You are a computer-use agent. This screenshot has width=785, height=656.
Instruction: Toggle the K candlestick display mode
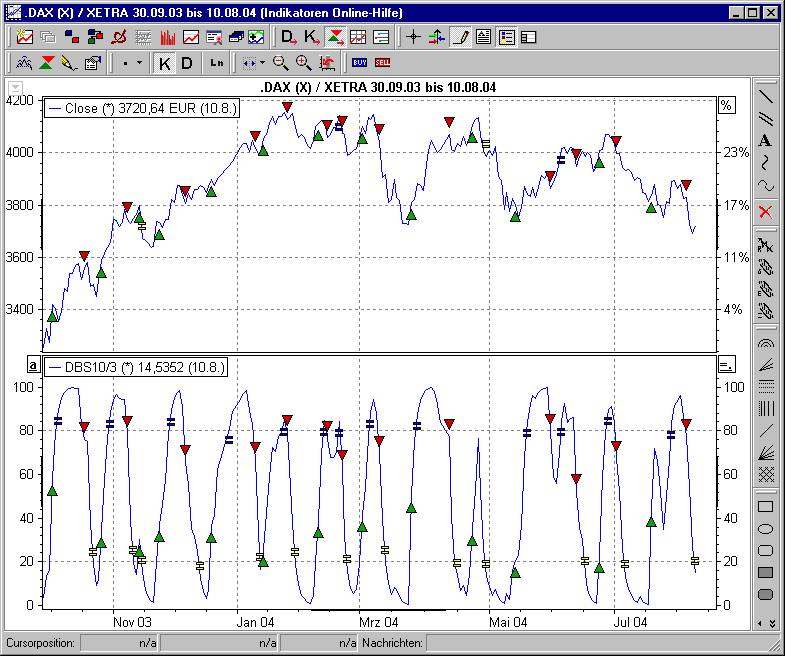[x=165, y=63]
